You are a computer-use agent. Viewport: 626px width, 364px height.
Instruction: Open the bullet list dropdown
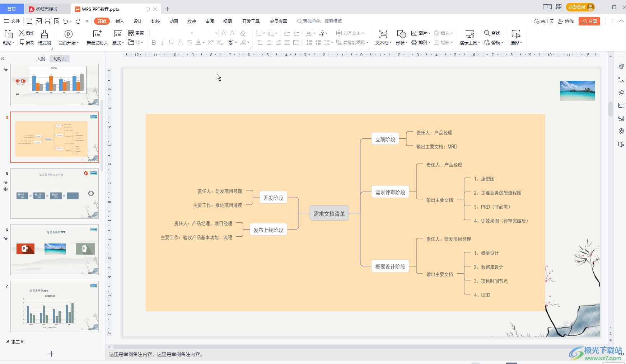[264, 33]
